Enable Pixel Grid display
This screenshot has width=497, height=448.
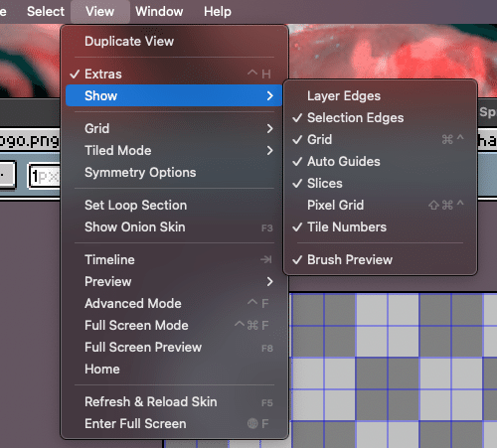[380, 205]
